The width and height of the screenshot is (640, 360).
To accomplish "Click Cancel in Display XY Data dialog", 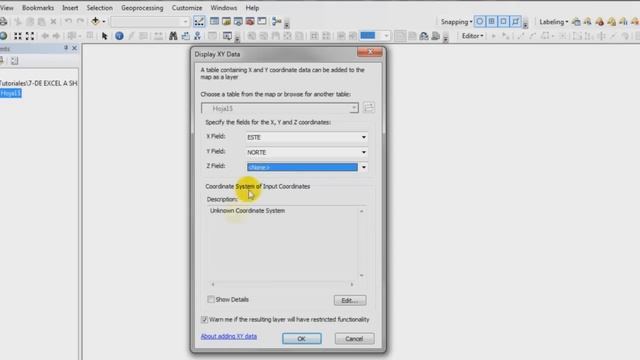I will (354, 338).
